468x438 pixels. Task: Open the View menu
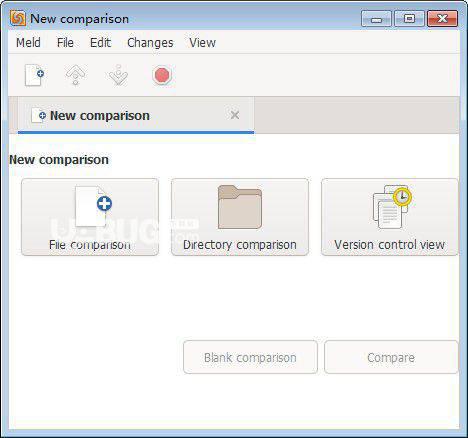point(202,43)
